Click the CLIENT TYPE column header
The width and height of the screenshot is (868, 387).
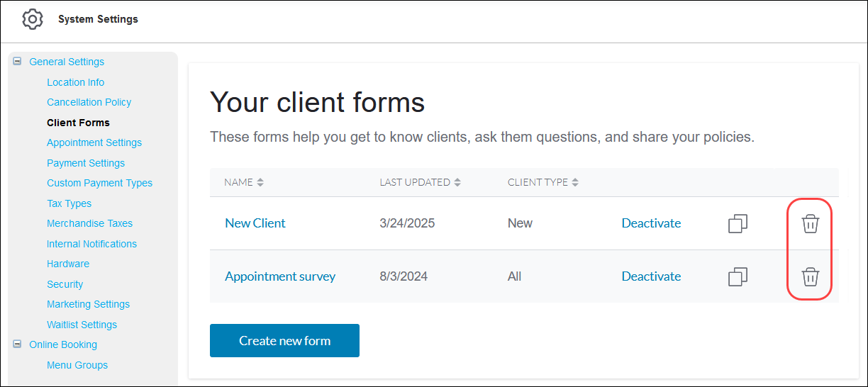click(x=538, y=182)
